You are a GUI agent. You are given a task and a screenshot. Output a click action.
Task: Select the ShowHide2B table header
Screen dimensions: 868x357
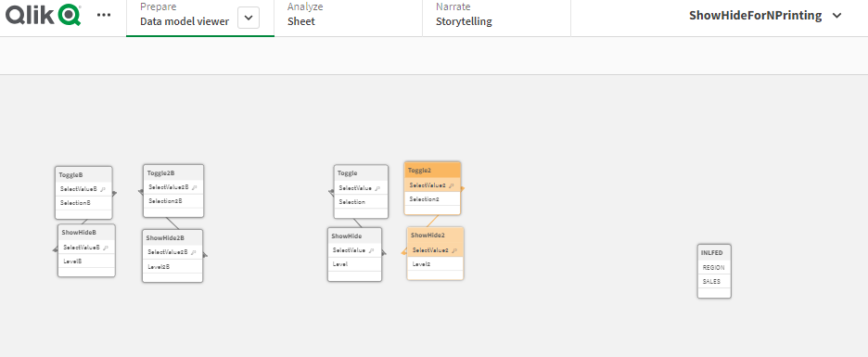pyautogui.click(x=172, y=237)
